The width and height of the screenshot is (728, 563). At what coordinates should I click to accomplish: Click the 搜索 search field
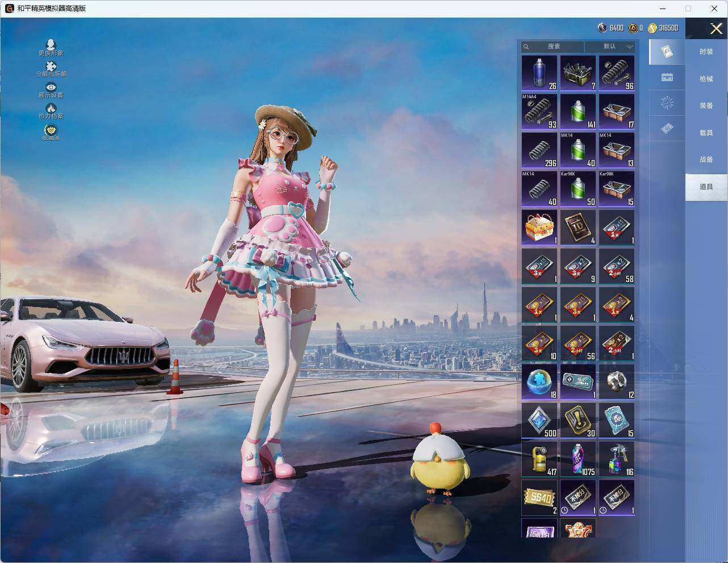pos(553,47)
